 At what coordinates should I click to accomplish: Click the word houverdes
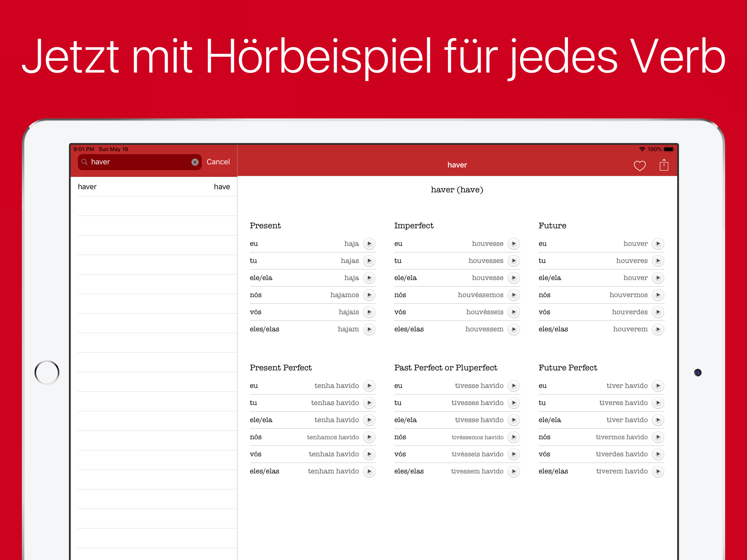tap(630, 312)
